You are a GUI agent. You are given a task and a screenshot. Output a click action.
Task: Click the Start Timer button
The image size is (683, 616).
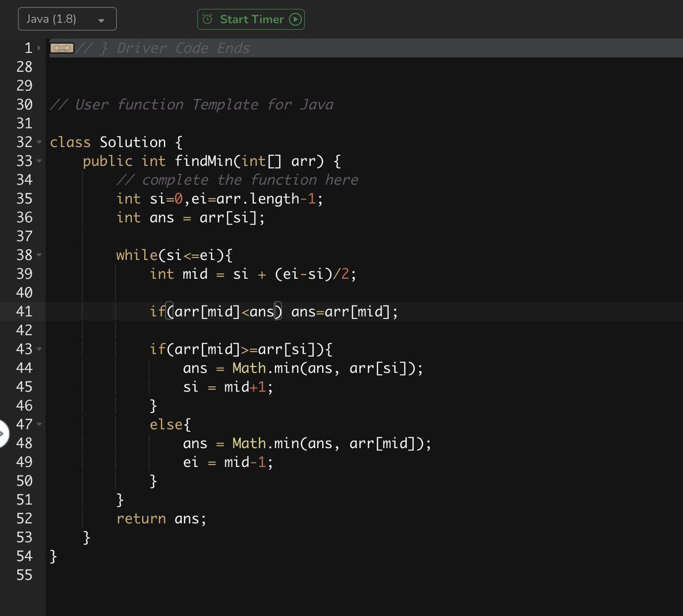tap(251, 19)
